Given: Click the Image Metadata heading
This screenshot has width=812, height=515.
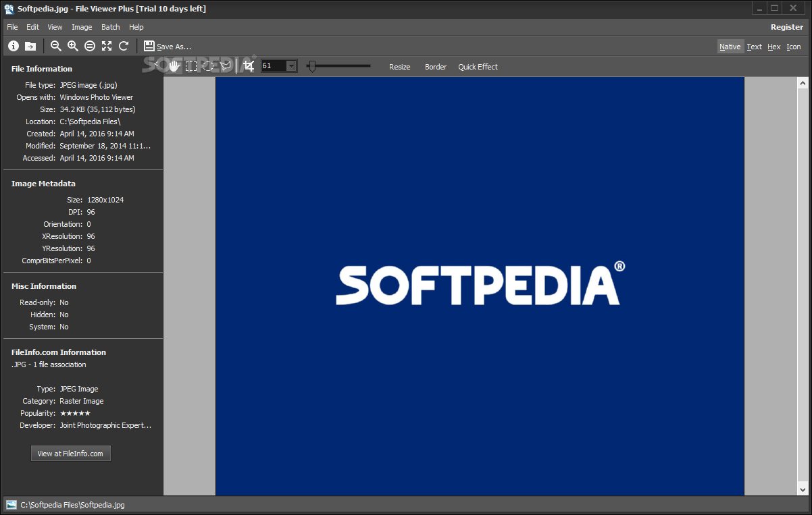Looking at the screenshot, I should coord(43,184).
